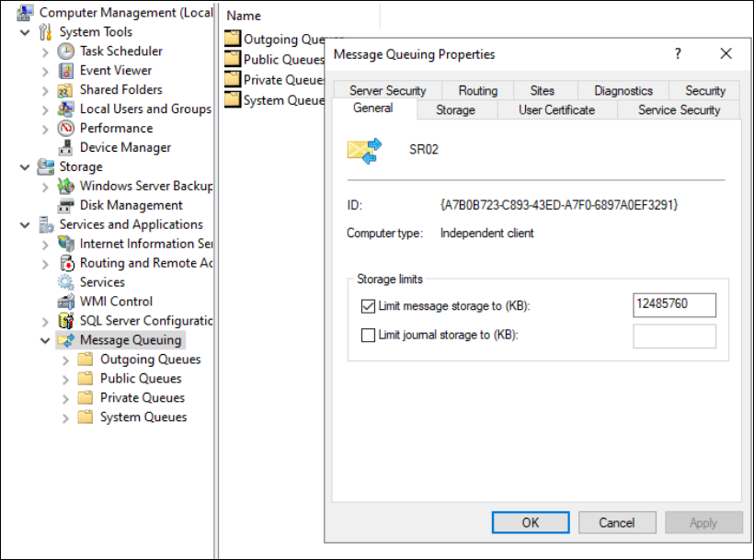The image size is (754, 560).
Task: Uncheck Limit message storage checkbox
Action: point(368,306)
